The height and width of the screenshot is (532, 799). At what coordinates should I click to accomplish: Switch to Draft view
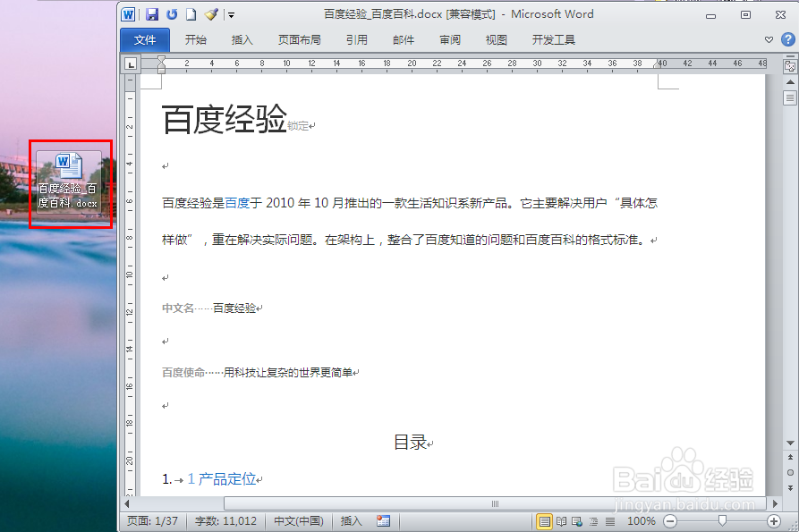610,521
